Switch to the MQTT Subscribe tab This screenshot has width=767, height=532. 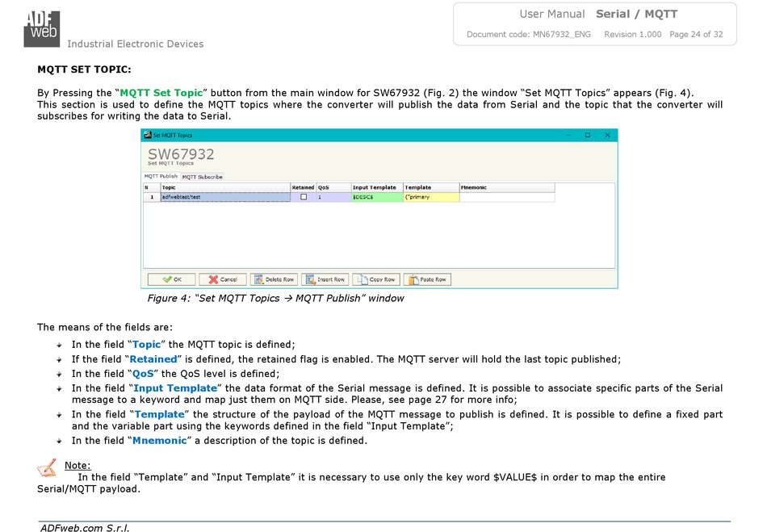click(x=202, y=177)
